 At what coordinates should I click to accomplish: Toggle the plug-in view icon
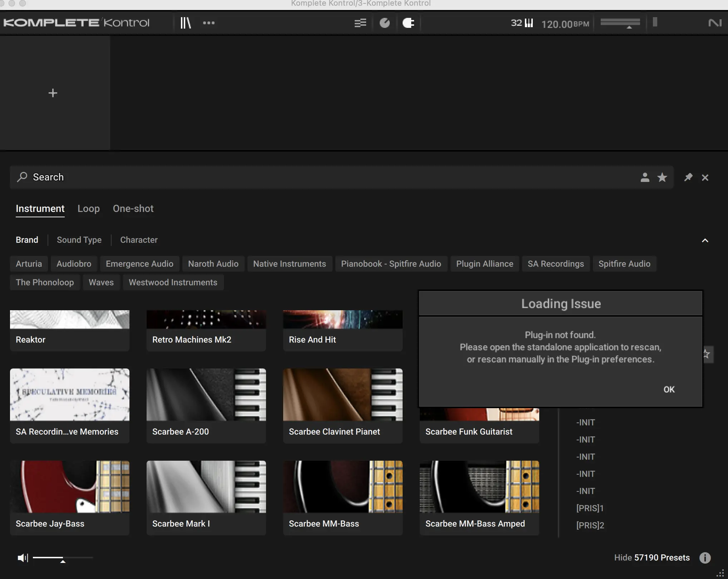coord(408,23)
